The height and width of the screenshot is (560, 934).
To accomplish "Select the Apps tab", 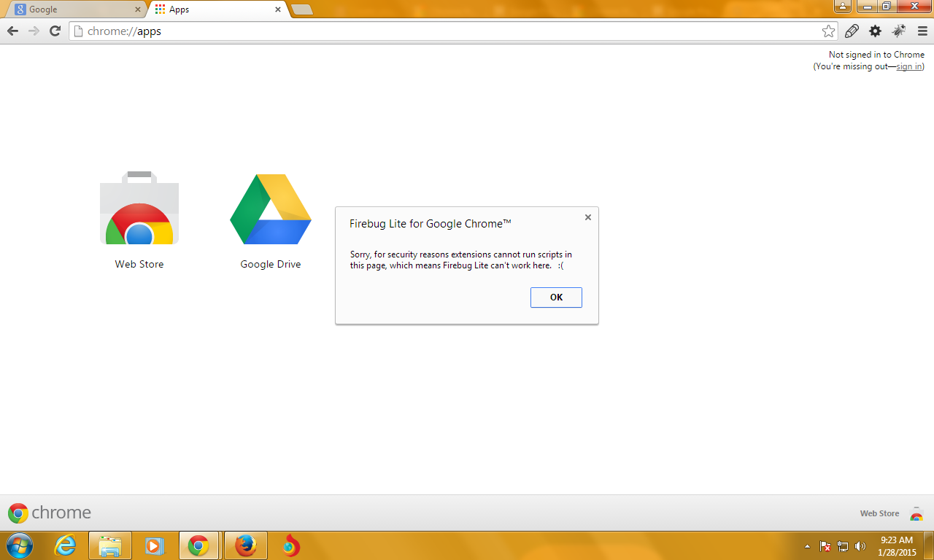I will pyautogui.click(x=218, y=9).
